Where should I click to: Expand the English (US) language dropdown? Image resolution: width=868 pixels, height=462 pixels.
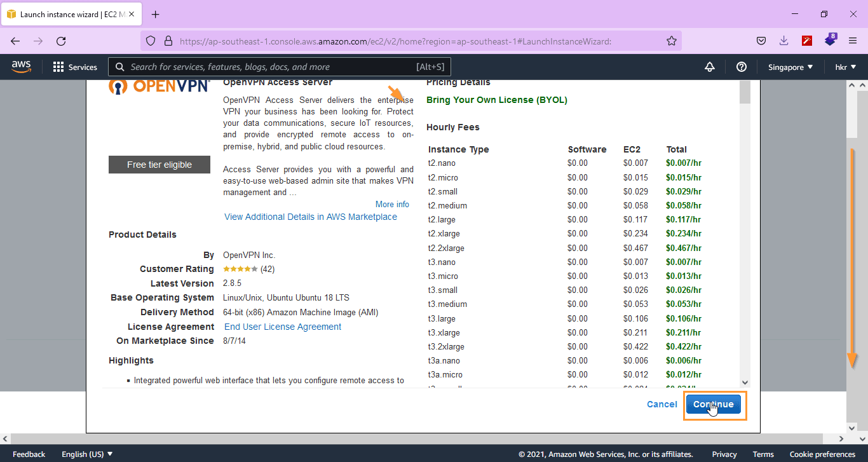tap(87, 454)
